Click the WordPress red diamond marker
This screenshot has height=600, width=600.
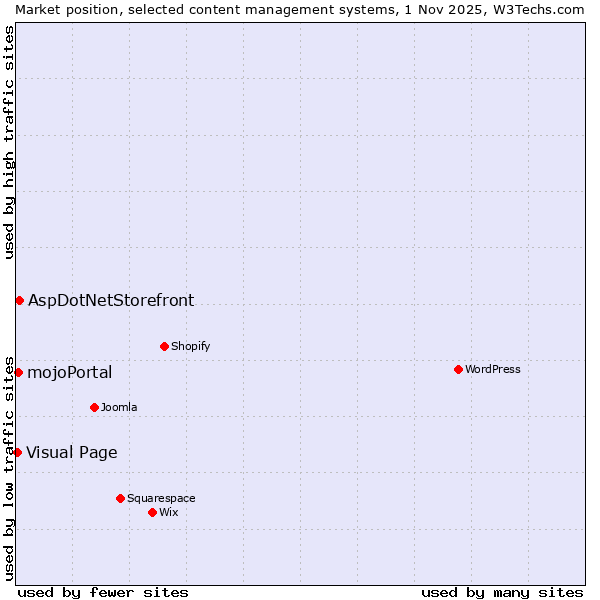[458, 369]
